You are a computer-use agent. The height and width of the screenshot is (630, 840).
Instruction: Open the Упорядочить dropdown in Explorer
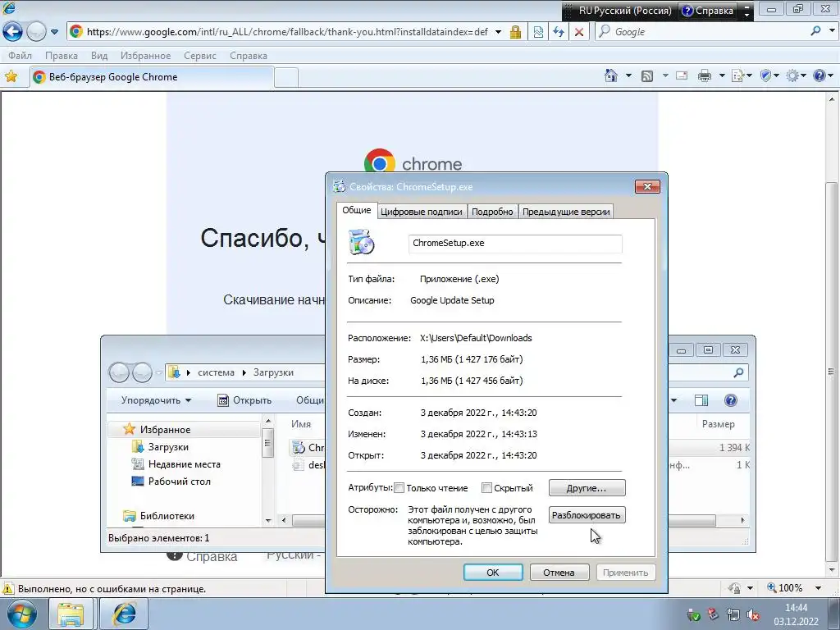tap(156, 400)
